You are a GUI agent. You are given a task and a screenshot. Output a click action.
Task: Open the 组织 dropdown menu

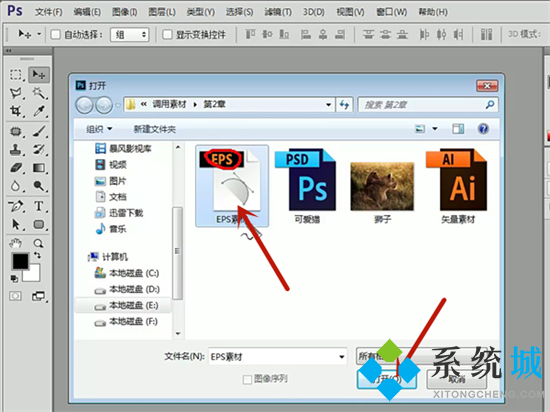[x=99, y=129]
